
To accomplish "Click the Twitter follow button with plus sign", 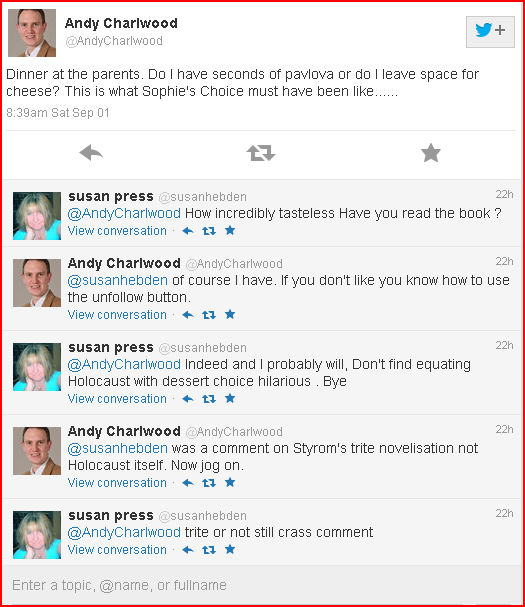I will tap(490, 32).
